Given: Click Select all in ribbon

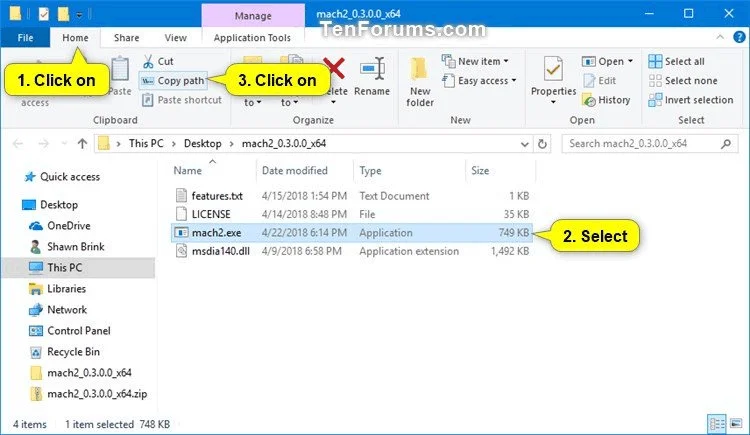Looking at the screenshot, I should point(676,61).
